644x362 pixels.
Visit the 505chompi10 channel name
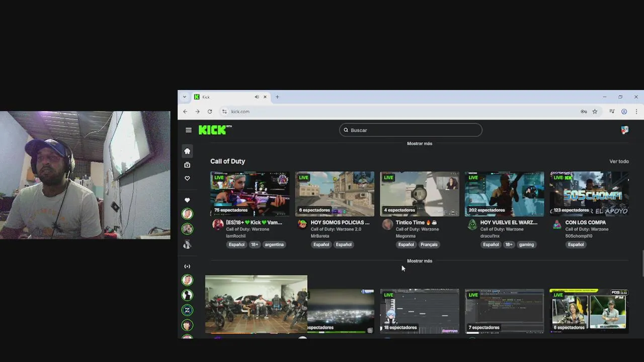(x=579, y=236)
